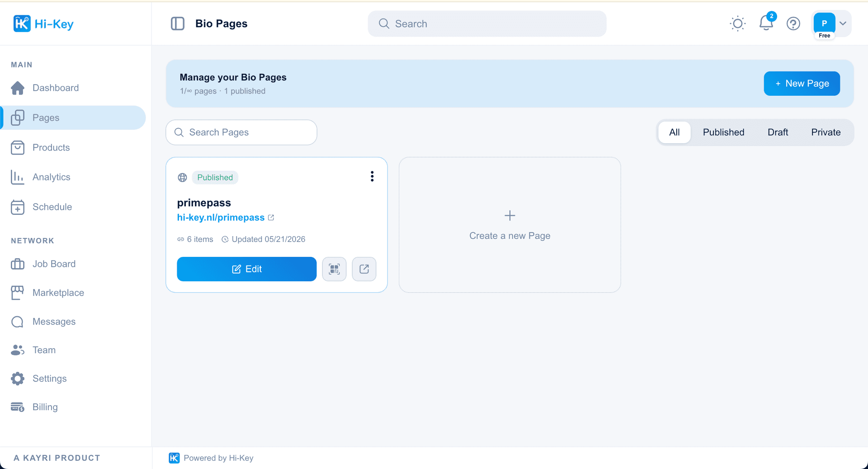Open notifications bell
The image size is (868, 469).
[x=766, y=23]
